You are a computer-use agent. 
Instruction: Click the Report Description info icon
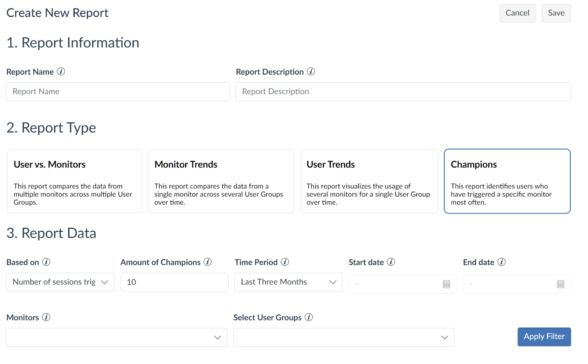311,72
